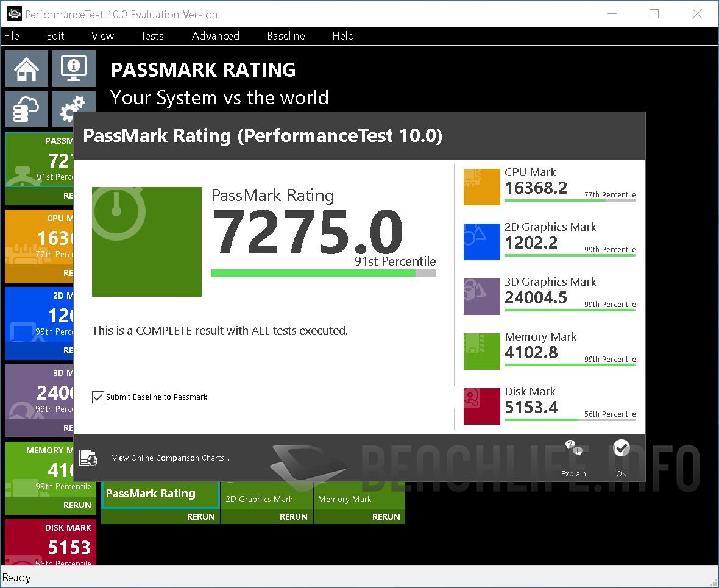
Task: Select the DISK MARK tile in the sidebar
Action: pos(50,542)
